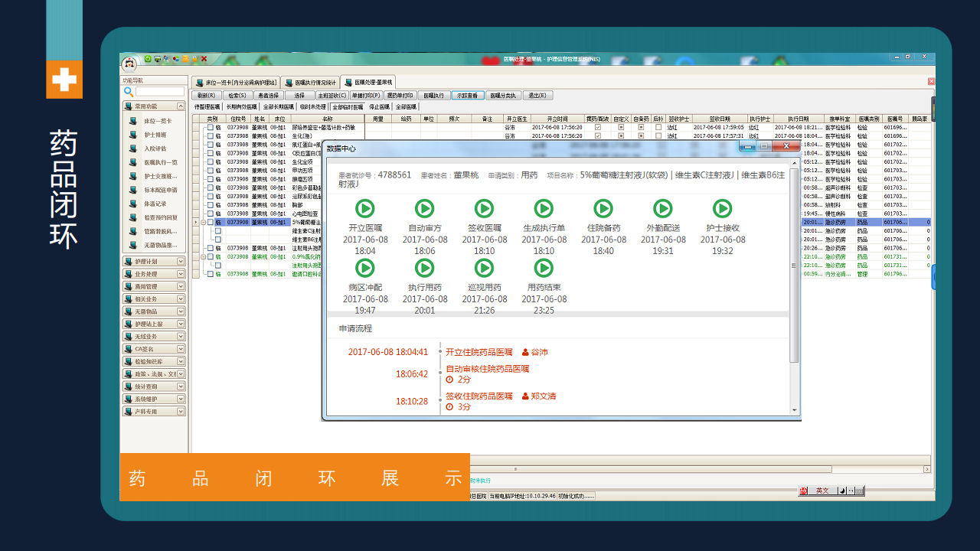The image size is (980, 551).
Task: Click the 患者选择 button
Action: pyautogui.click(x=268, y=96)
